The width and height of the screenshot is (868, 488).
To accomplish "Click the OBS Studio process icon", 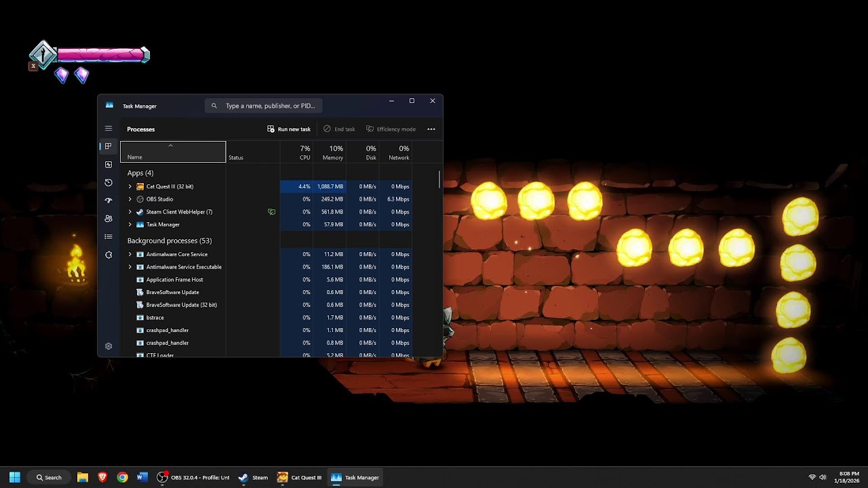I will coord(140,199).
